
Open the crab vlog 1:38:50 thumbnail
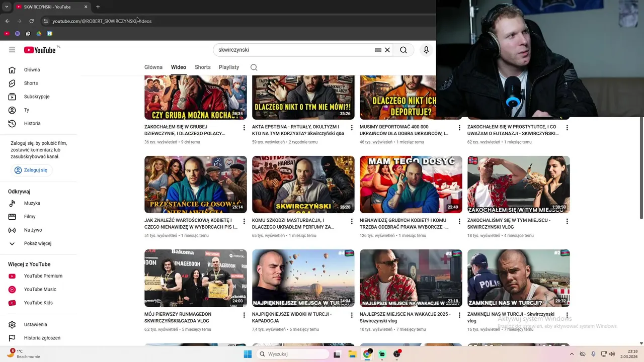[519, 185]
